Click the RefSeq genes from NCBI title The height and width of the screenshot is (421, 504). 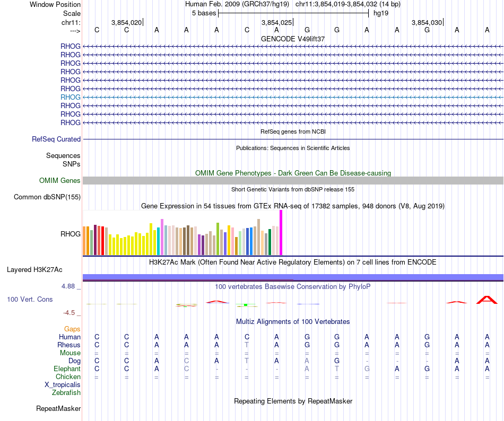click(x=293, y=131)
